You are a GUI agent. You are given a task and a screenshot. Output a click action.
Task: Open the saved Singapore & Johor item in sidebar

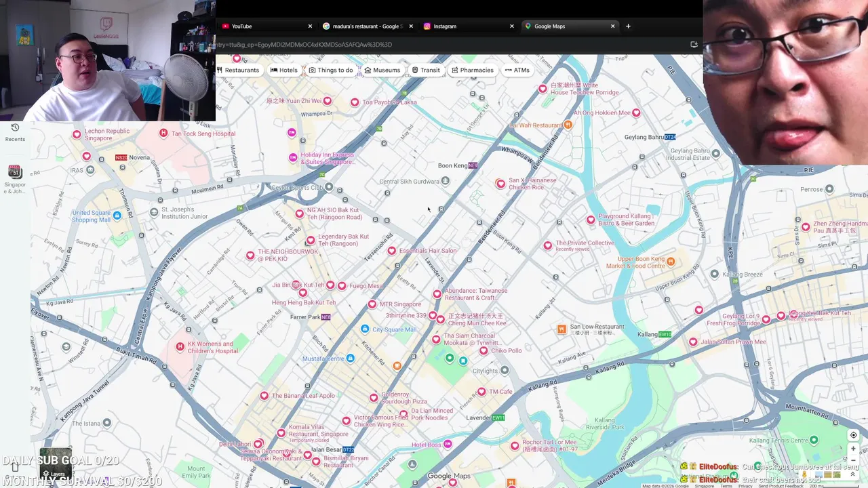15,179
